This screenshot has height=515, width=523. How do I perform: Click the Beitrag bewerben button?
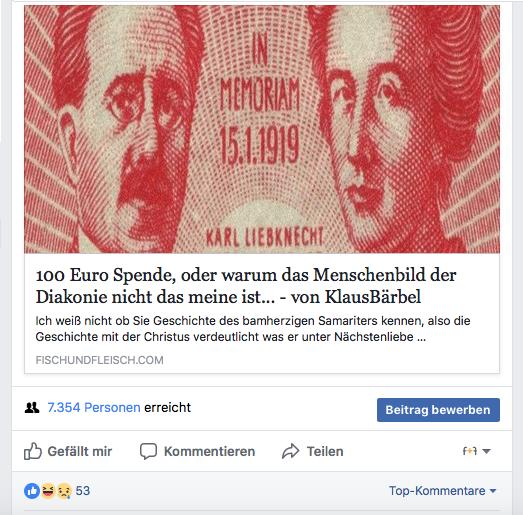[x=438, y=410]
